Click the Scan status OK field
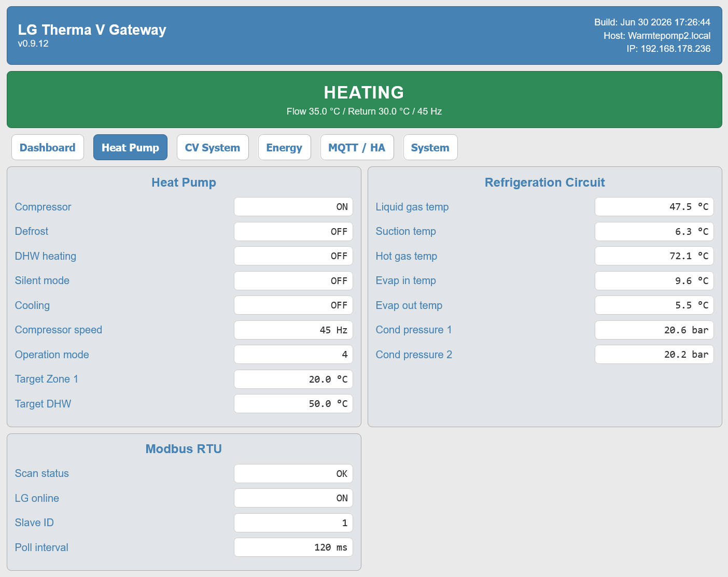Screen dimensions: 728x577 coord(293,473)
